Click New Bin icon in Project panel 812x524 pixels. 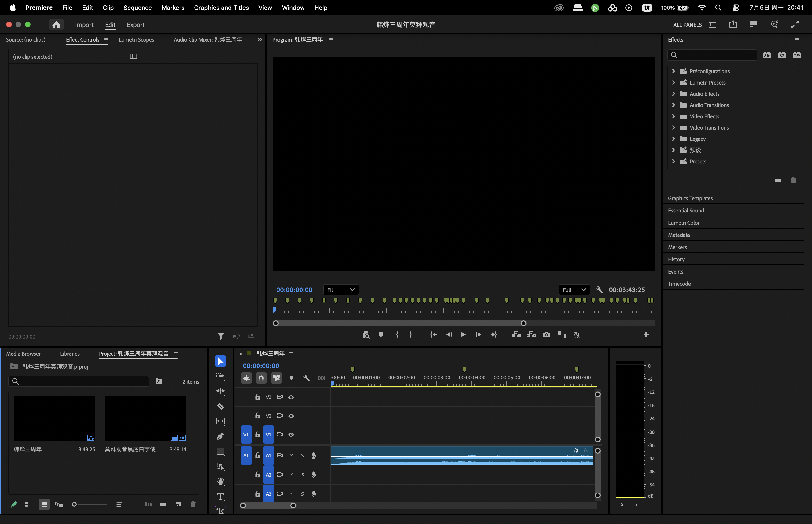click(163, 504)
